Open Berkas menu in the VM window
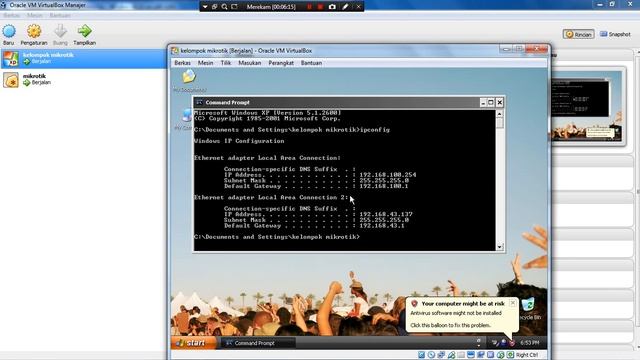Screen dimensions: 640x360 tap(182, 63)
